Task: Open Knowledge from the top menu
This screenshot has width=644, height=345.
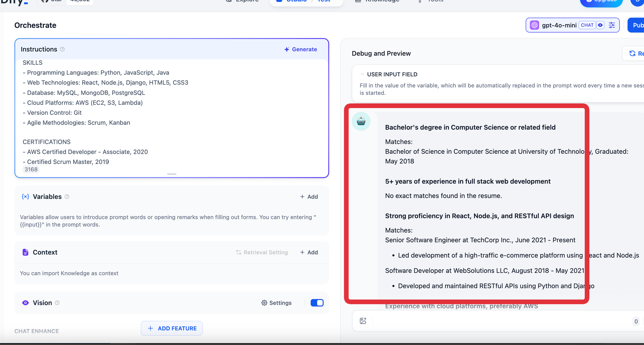Action: 377,1
